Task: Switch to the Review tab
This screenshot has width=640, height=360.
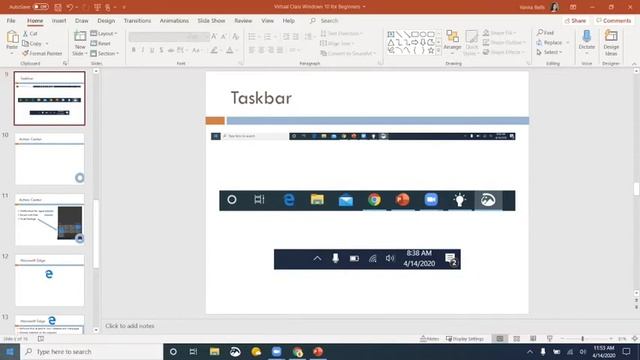Action: point(243,20)
